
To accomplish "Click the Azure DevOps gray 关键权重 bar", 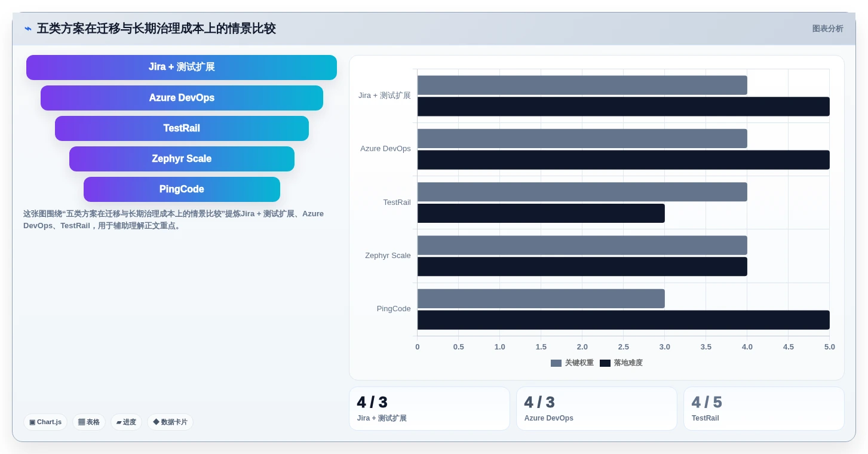I will [x=582, y=139].
